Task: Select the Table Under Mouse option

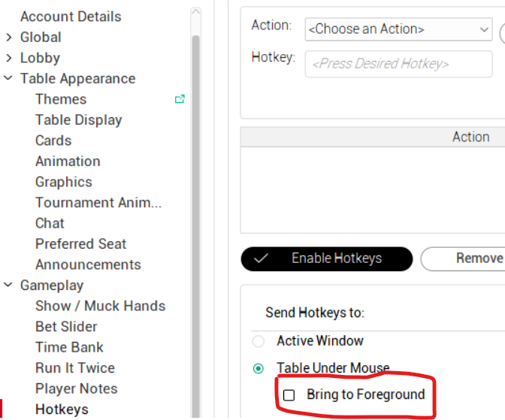Action: (x=259, y=369)
